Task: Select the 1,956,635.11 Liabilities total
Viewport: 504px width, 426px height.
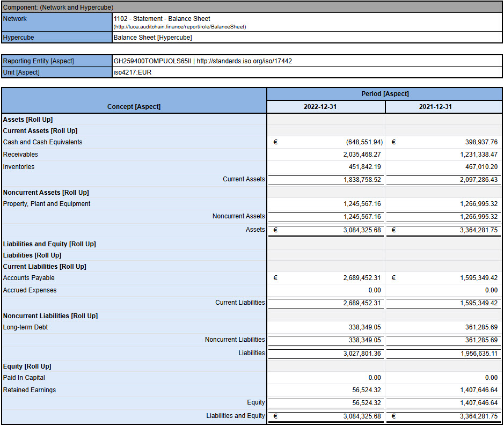Action: click(x=479, y=354)
